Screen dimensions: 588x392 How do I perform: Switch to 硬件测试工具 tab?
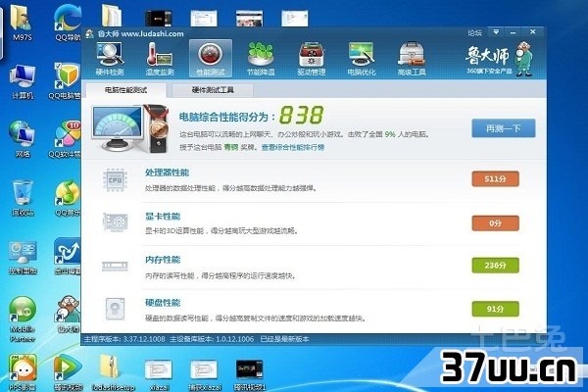[213, 90]
